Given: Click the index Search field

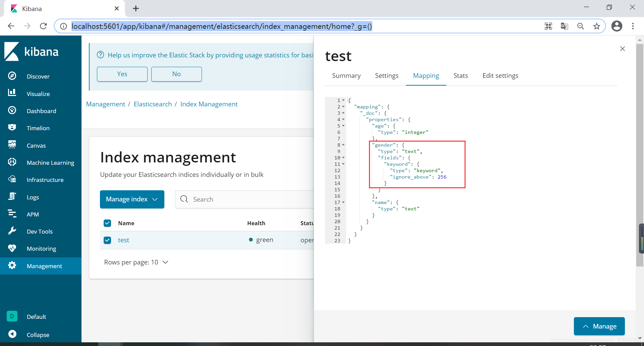Looking at the screenshot, I should 245,199.
